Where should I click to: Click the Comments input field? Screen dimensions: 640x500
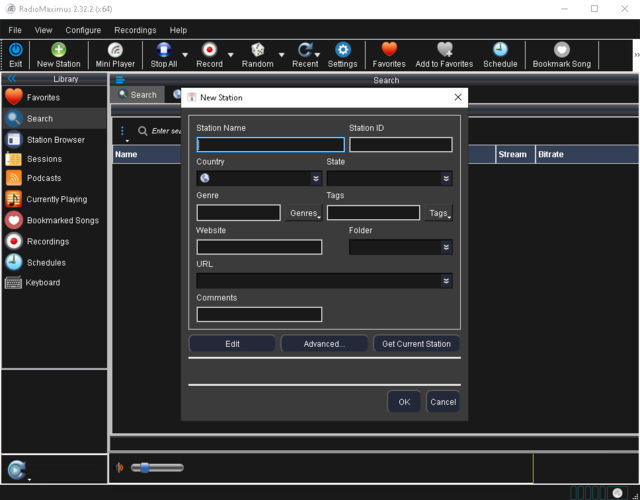pyautogui.click(x=259, y=314)
